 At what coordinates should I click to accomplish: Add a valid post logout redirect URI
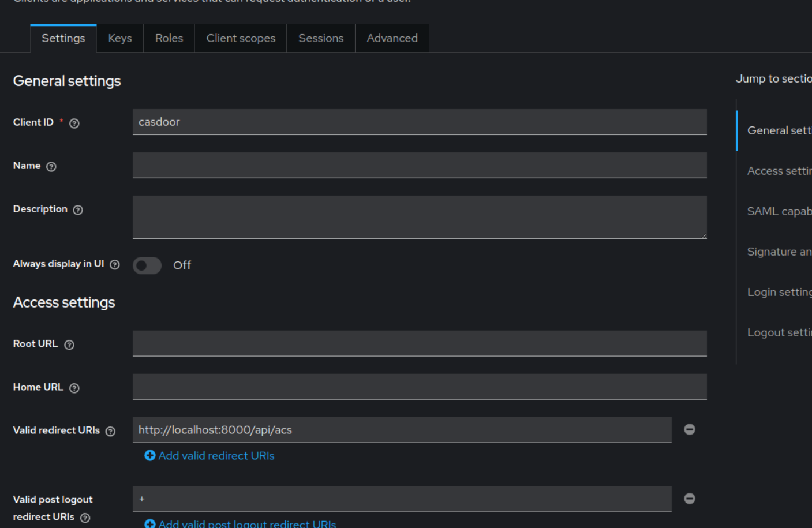point(240,523)
